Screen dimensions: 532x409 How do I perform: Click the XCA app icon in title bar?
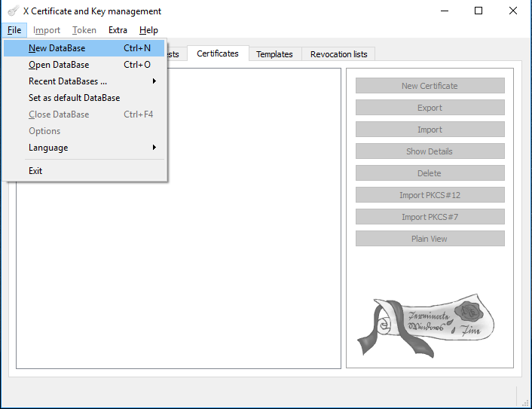13,11
